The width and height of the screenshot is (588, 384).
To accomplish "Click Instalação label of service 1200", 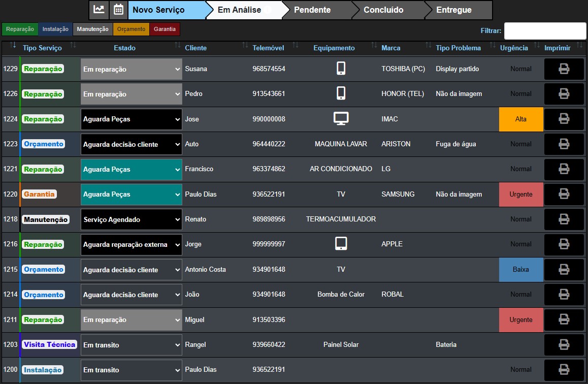I will tap(42, 370).
